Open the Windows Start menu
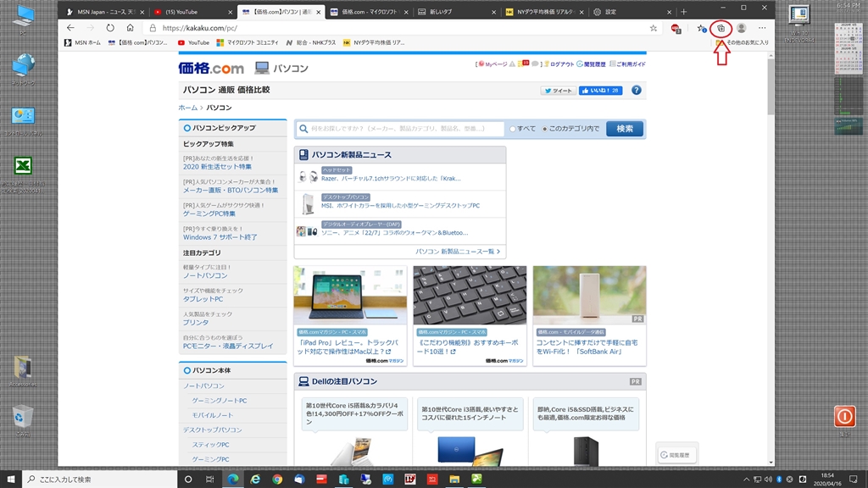Image resolution: width=868 pixels, height=488 pixels. 10,480
